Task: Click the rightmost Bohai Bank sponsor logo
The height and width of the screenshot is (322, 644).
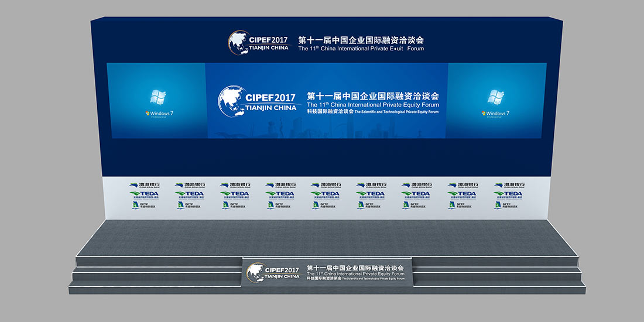Action: (508, 185)
